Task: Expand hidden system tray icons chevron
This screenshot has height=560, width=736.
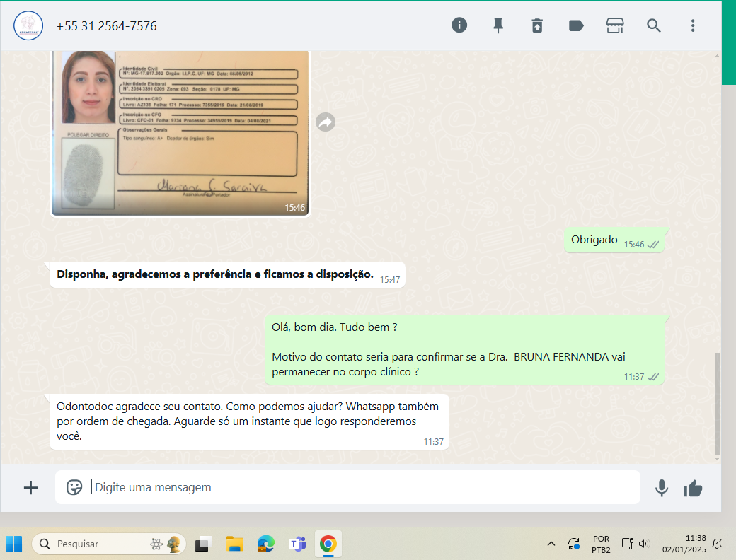Action: 551,544
